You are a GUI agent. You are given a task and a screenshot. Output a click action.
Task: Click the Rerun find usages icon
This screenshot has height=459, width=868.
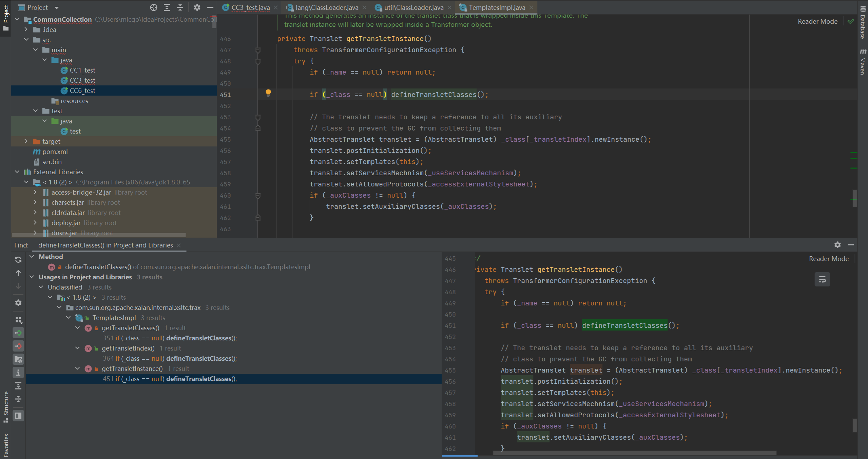click(18, 260)
